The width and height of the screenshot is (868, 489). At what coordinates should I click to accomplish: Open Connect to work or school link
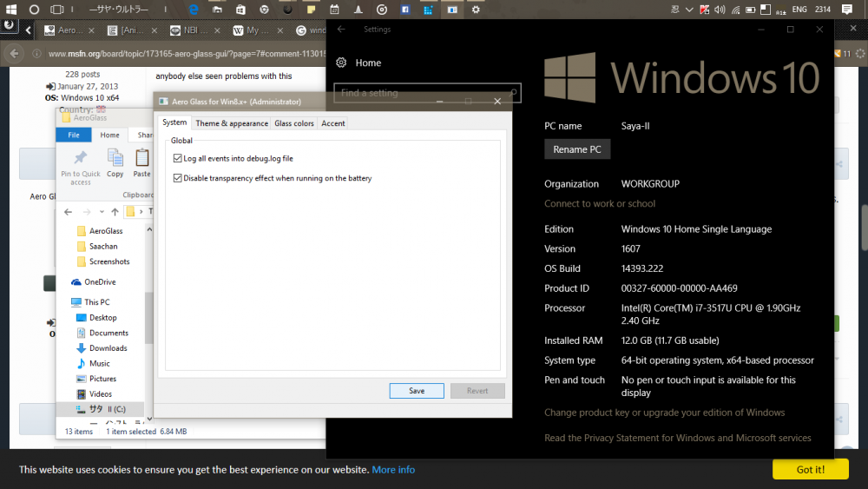tap(600, 203)
